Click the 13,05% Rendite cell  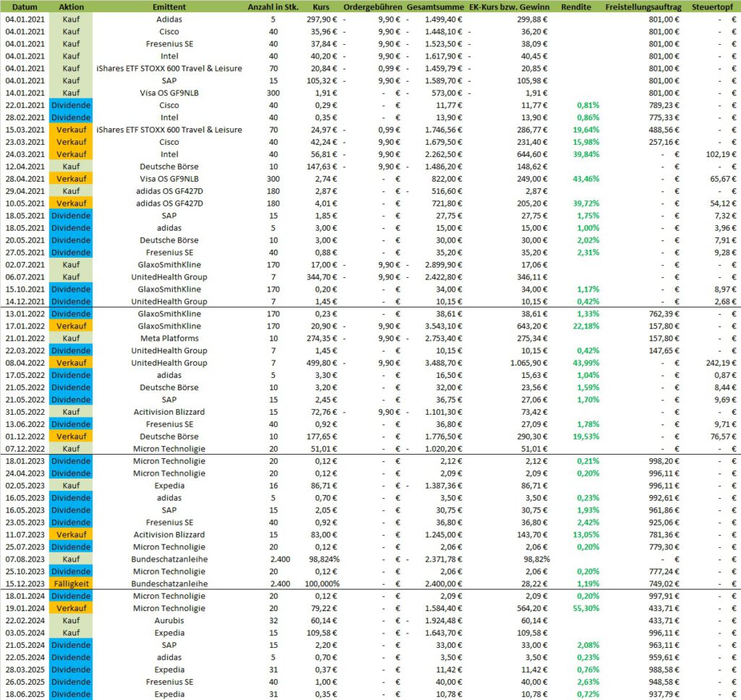tap(586, 536)
